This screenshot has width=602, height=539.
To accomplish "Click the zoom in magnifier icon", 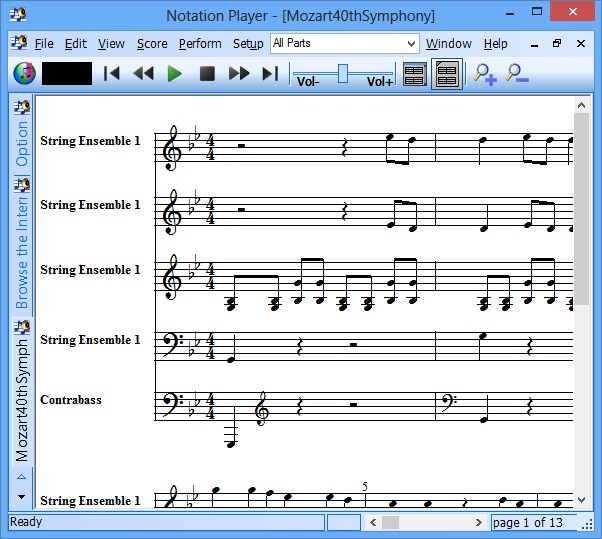I will [x=485, y=73].
